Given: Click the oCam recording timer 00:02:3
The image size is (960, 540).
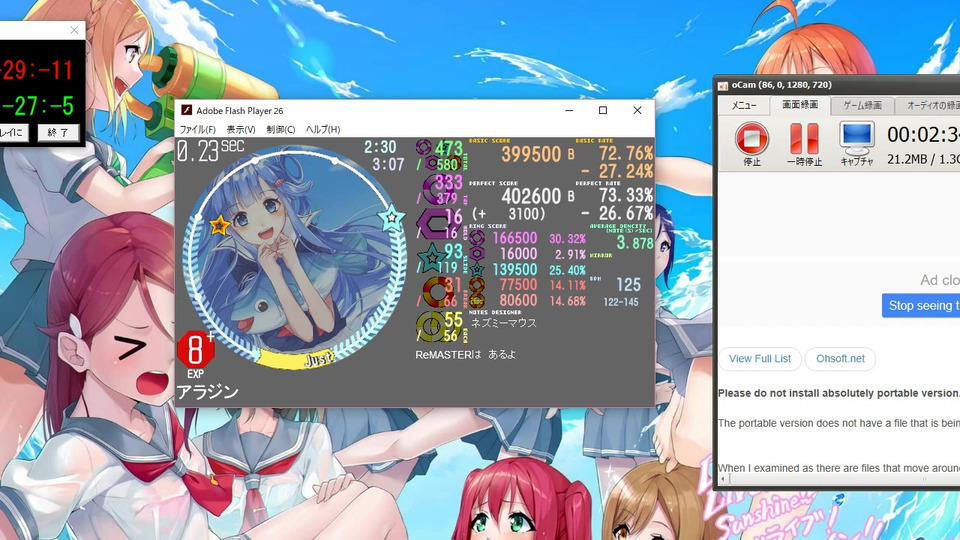Looking at the screenshot, I should tap(923, 135).
